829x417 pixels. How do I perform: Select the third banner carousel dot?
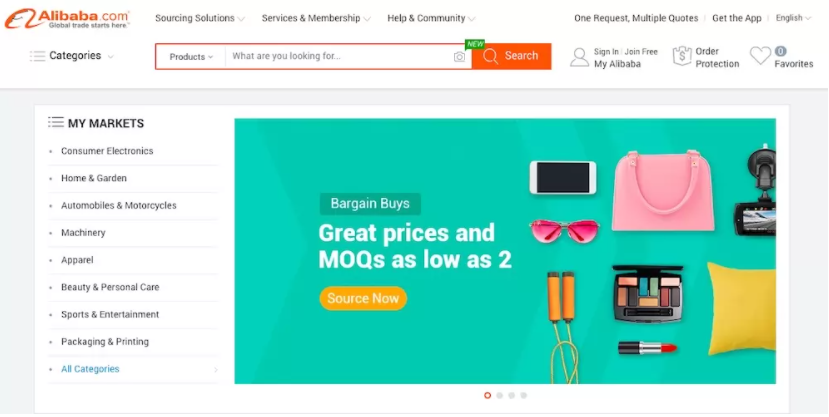pos(511,395)
